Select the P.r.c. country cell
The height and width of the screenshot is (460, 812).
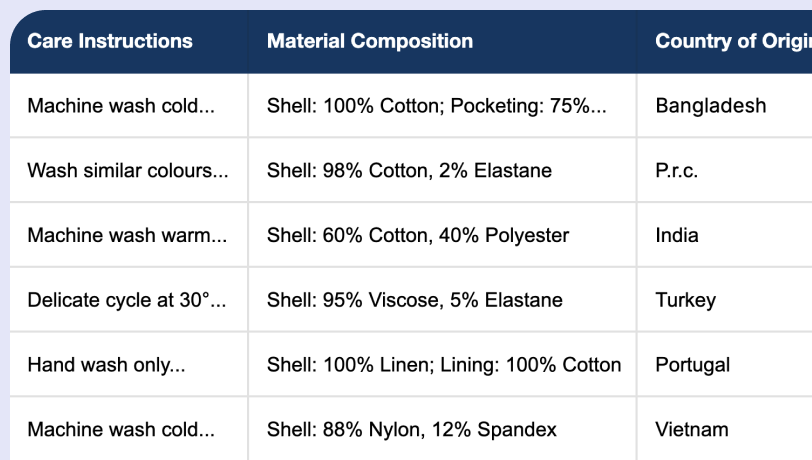pos(677,171)
